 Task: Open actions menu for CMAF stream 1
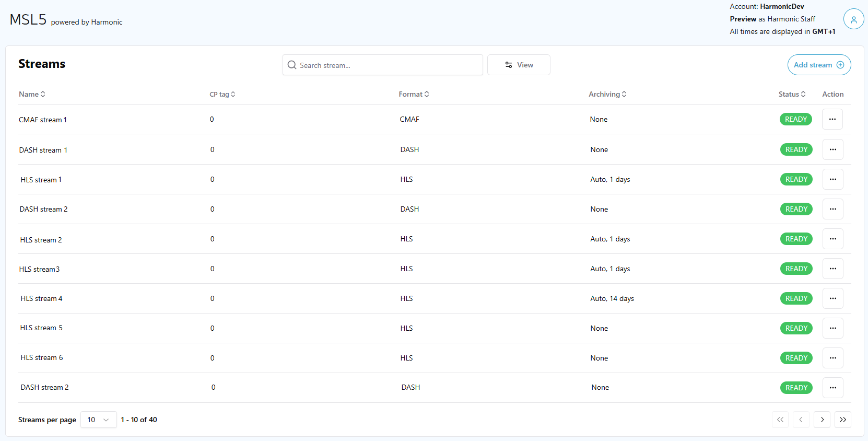tap(832, 119)
